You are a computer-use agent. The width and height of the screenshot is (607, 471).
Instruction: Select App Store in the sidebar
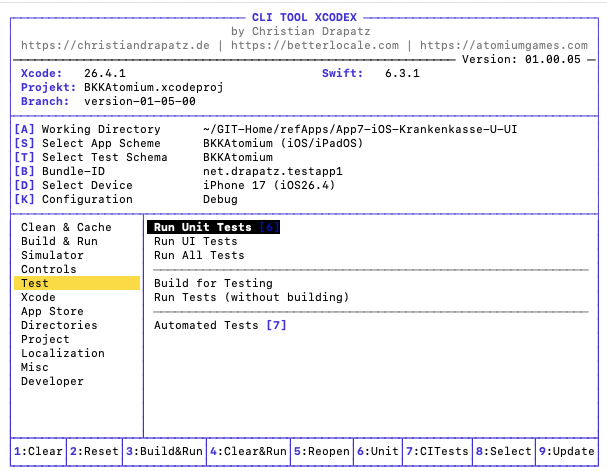[52, 311]
